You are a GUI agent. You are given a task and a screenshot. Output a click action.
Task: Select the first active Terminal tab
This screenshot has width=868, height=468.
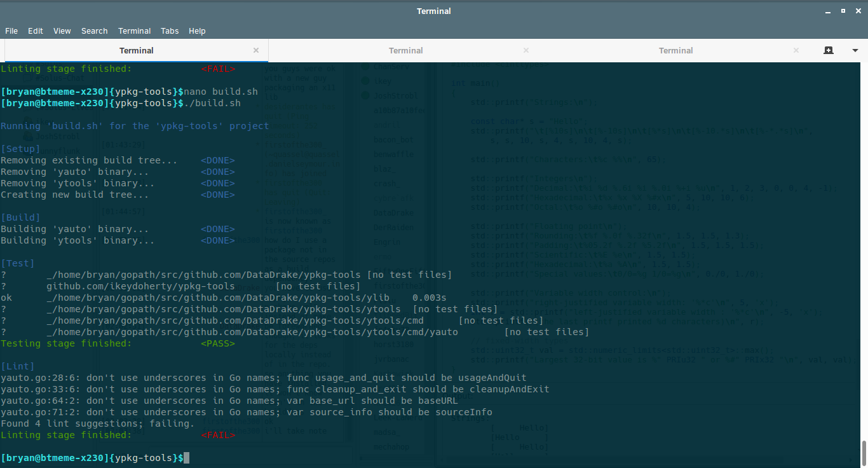pyautogui.click(x=137, y=50)
